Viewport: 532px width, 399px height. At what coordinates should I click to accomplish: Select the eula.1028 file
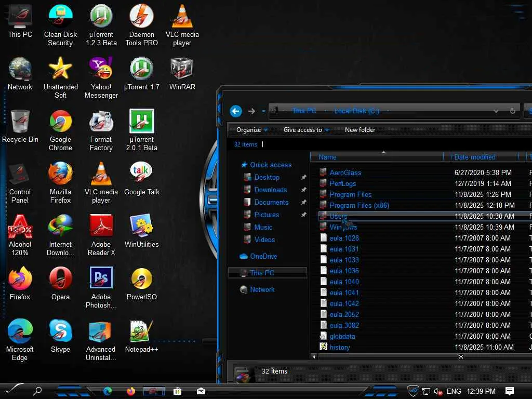pos(339,238)
